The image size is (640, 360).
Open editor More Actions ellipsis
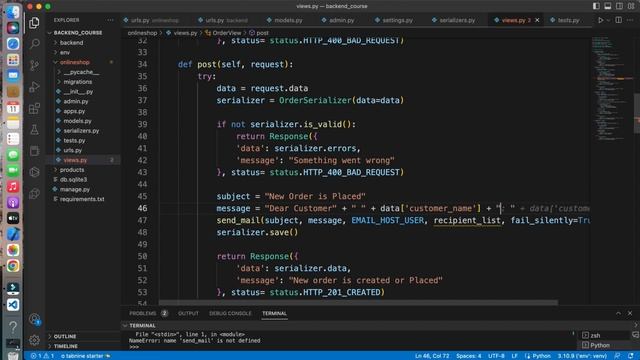(630, 20)
